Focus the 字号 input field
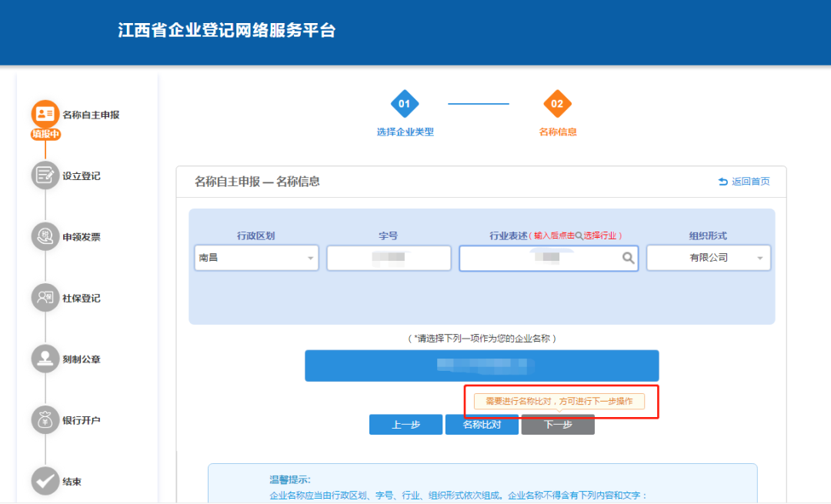This screenshot has height=504, width=831. tap(389, 258)
